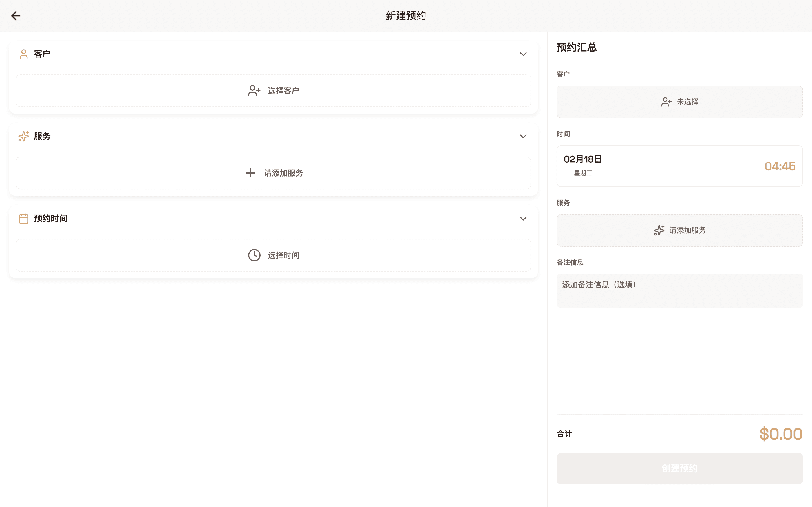Click the add-person icon in 未选择 box
Screen dimensions: 812x507
point(666,102)
